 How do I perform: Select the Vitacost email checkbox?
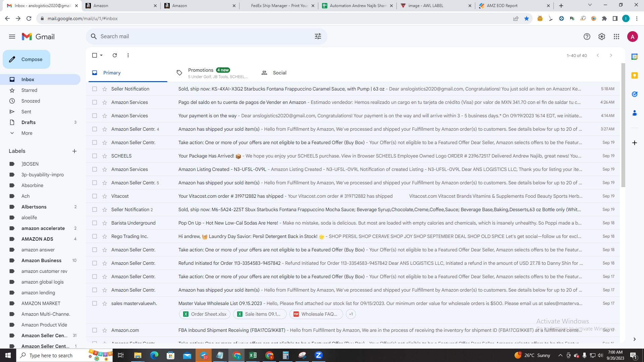(x=95, y=196)
